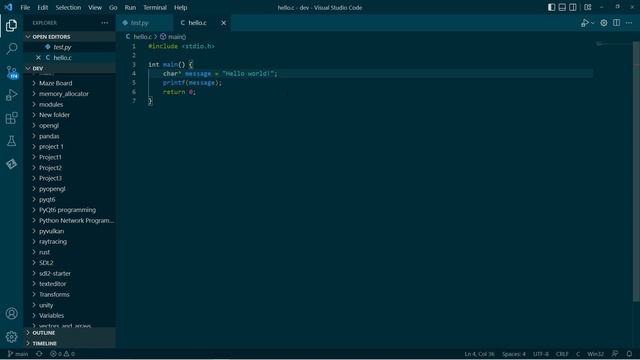Open the Terminal menu

tap(155, 7)
